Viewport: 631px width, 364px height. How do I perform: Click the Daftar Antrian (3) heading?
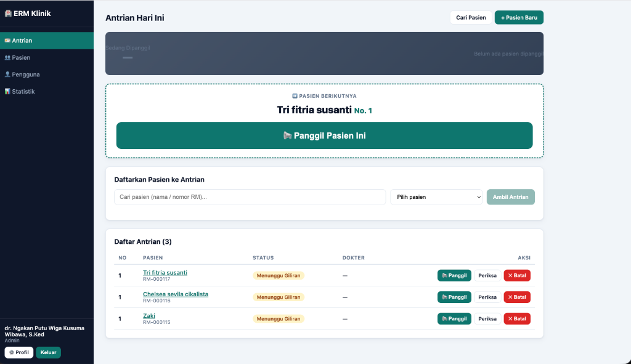pos(143,241)
